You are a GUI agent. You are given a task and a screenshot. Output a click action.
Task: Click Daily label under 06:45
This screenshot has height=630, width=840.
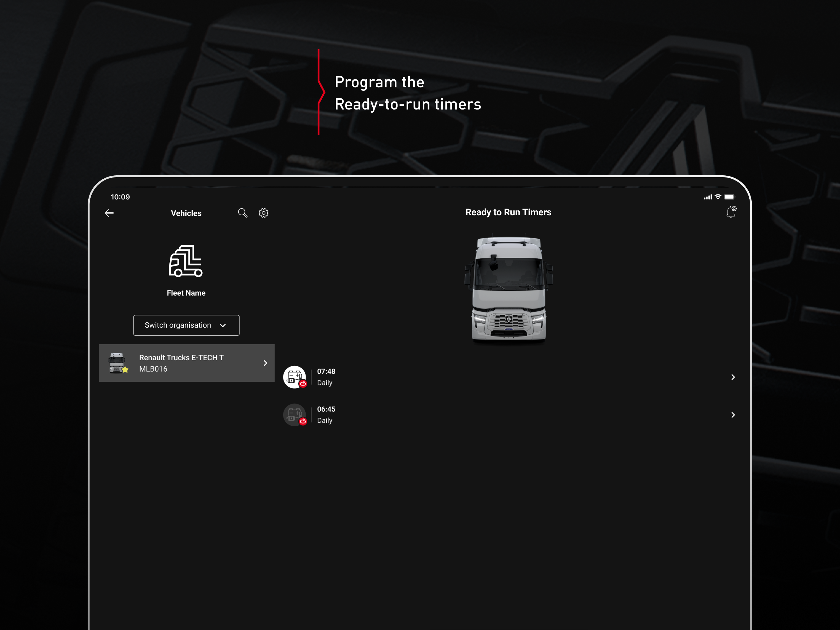pos(325,420)
